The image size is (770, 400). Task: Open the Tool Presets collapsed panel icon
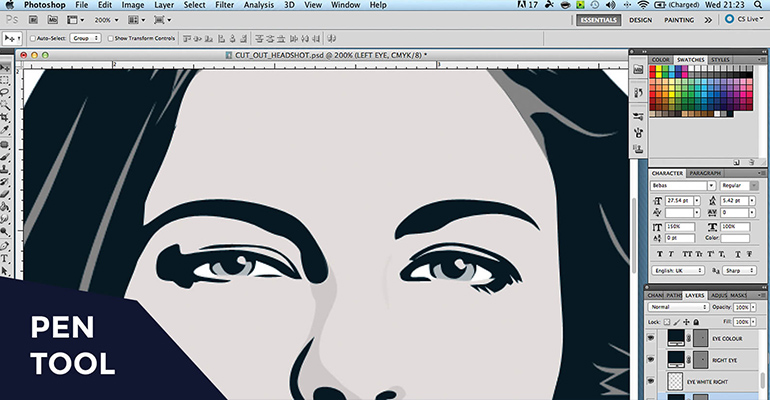click(638, 116)
